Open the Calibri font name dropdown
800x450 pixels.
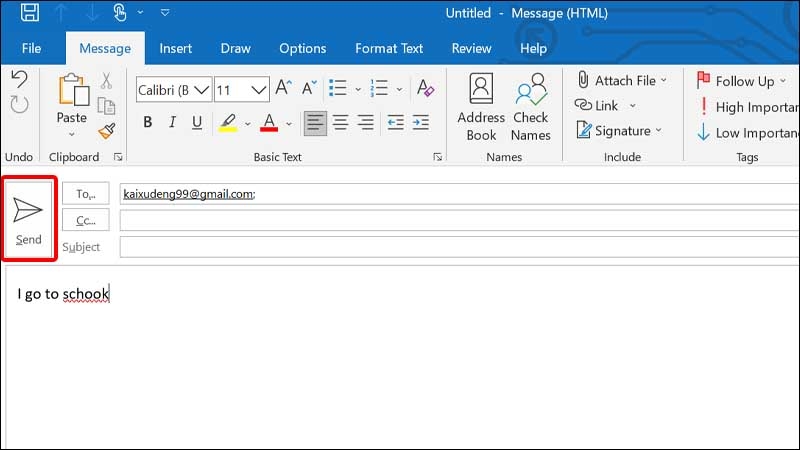[x=202, y=90]
